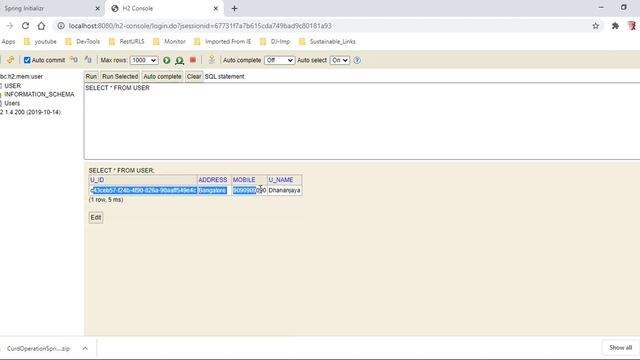
Task: Open the Imported From IE bookmark folder
Action: pos(223,42)
